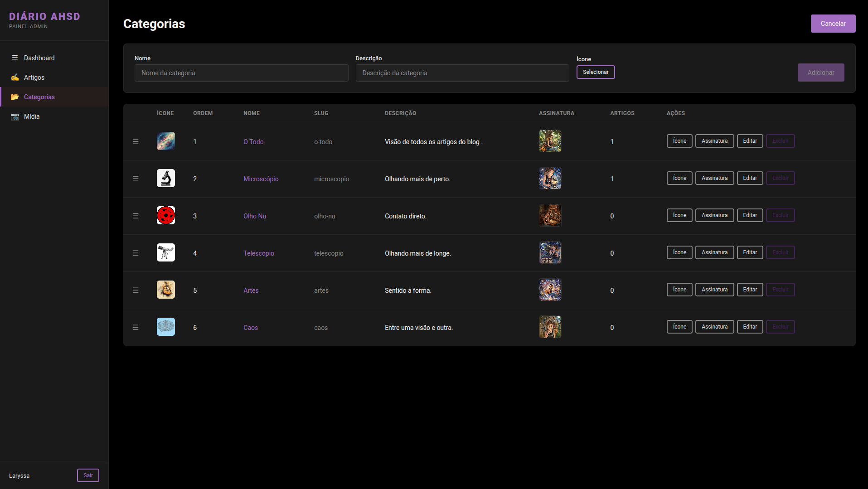Open the Dashboard menu item
Image resolution: width=868 pixels, height=489 pixels.
[x=39, y=58]
